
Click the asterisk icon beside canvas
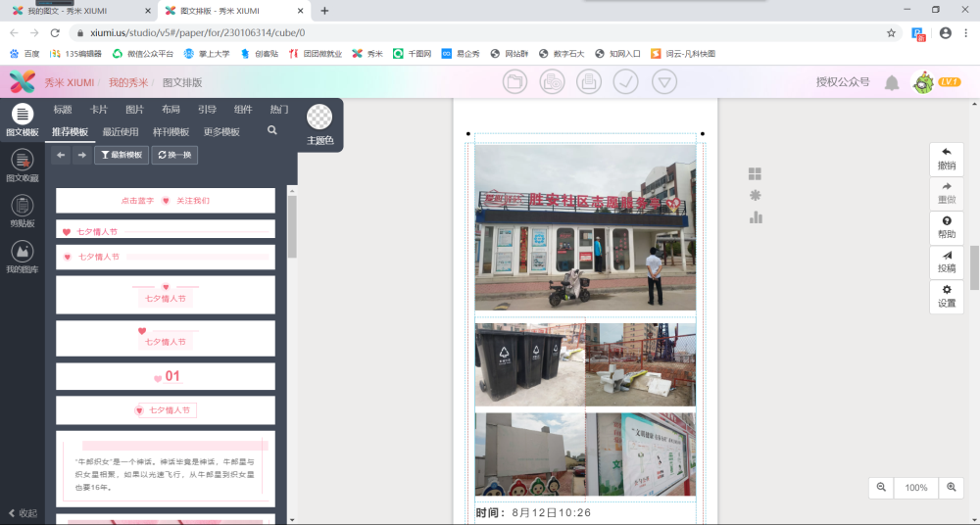tap(755, 196)
